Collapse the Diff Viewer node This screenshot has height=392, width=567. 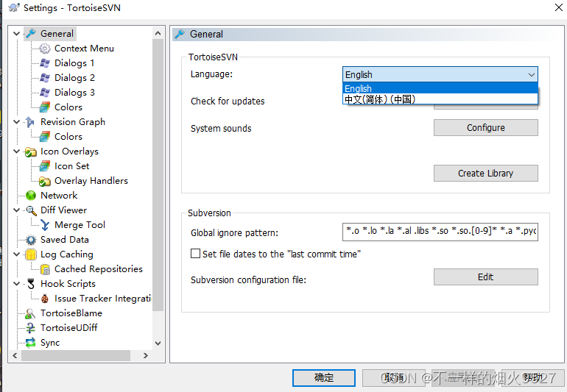click(16, 210)
